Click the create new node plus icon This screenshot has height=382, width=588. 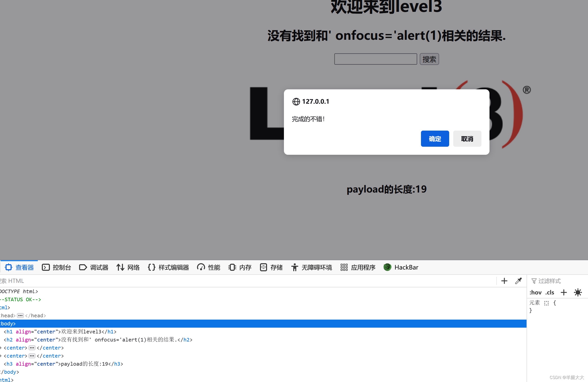point(504,281)
